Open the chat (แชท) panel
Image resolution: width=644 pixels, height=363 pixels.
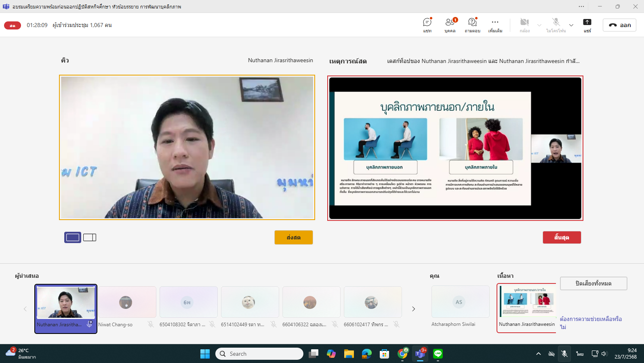pos(427,25)
